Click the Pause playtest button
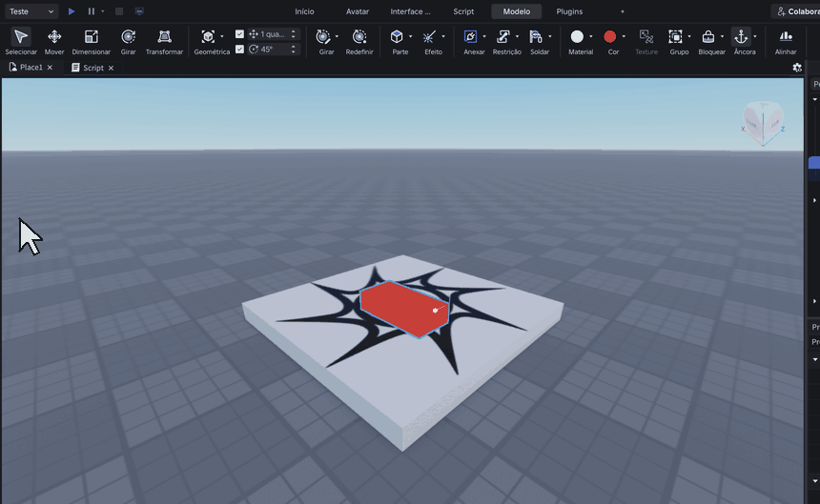This screenshot has width=820, height=504. point(91,11)
